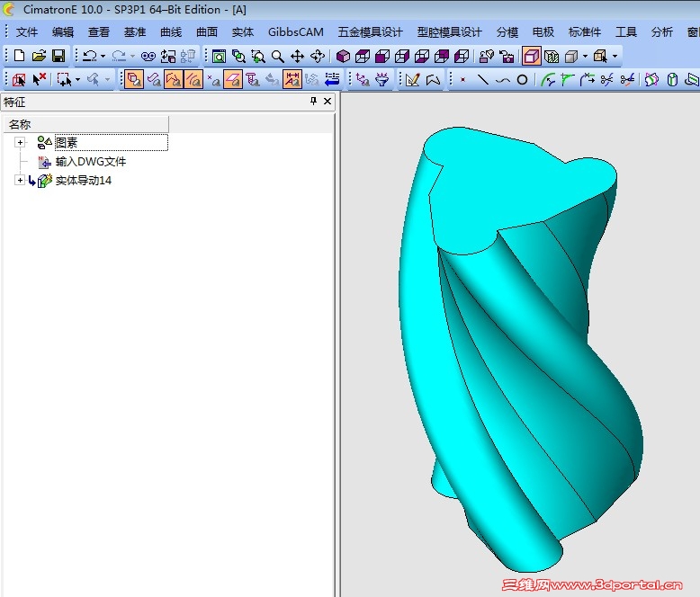Click the zoom all window icon
The image size is (700, 597).
click(x=219, y=57)
